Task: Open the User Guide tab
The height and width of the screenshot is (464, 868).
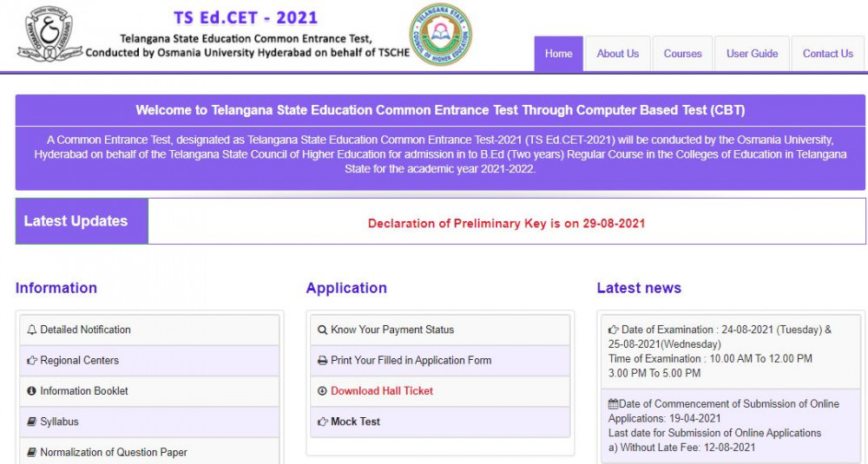Action: pos(752,54)
